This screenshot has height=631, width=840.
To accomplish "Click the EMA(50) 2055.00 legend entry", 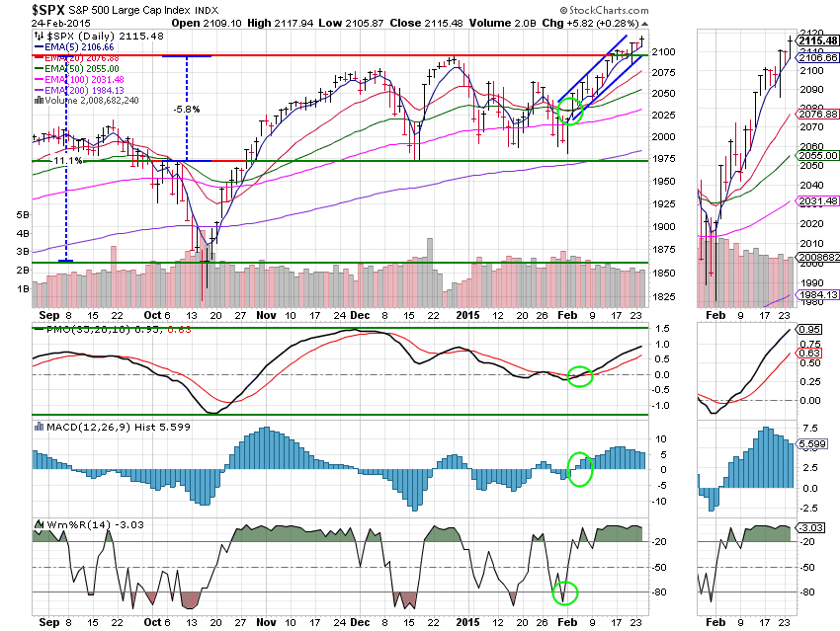I will [77, 68].
